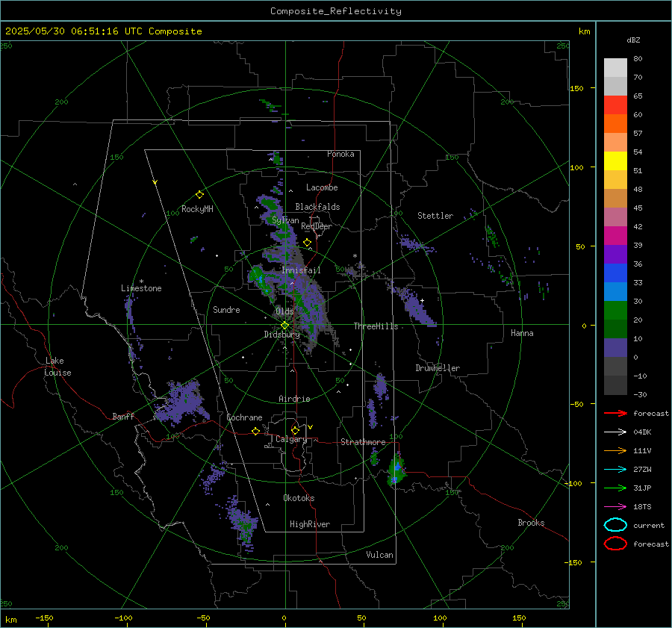The height and width of the screenshot is (628, 672).
Task: Click the magenta 18TS arrow in the legend
Action: coord(615,507)
